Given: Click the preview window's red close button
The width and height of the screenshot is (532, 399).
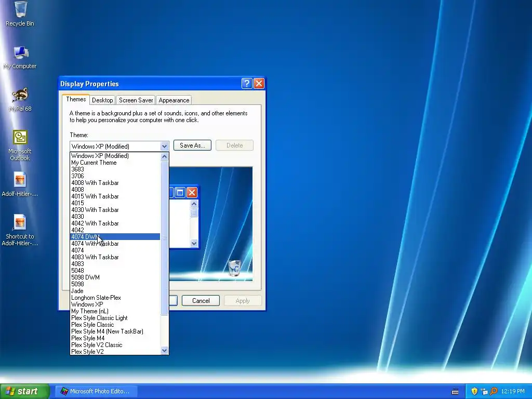Looking at the screenshot, I should (x=192, y=192).
